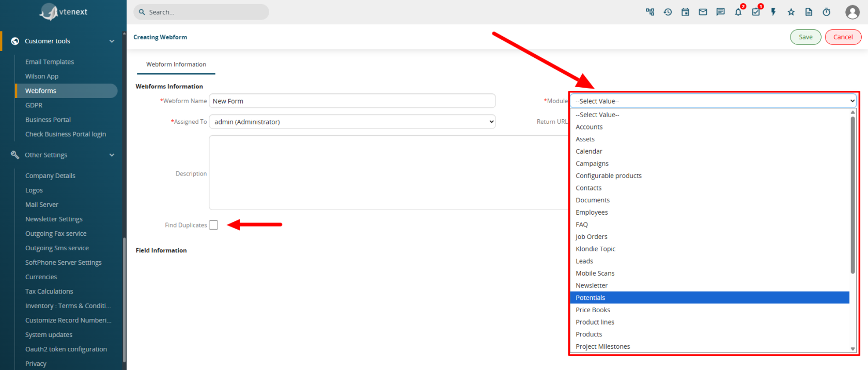Screen dimensions: 868x370
Task: Open GDPR settings in sidebar
Action: [x=34, y=105]
